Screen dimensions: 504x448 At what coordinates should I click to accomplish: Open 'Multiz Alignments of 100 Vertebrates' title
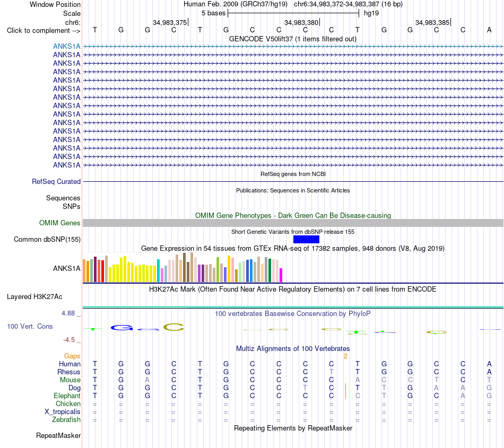293,348
